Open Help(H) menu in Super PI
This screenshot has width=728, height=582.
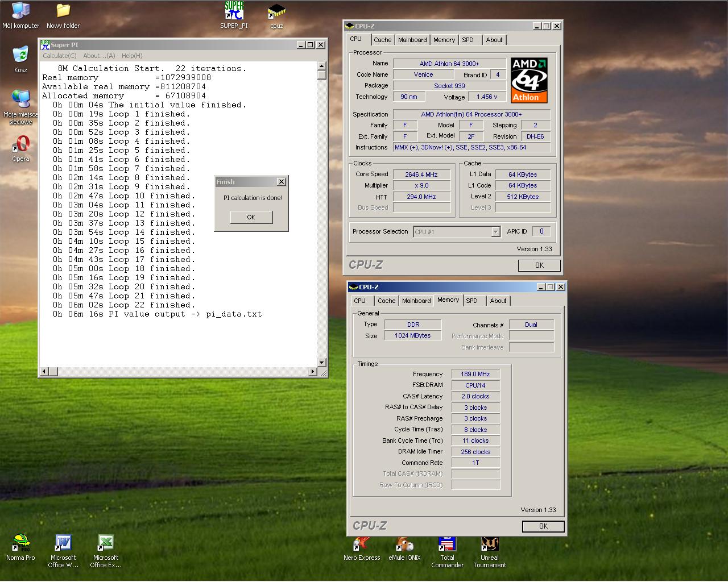[132, 56]
